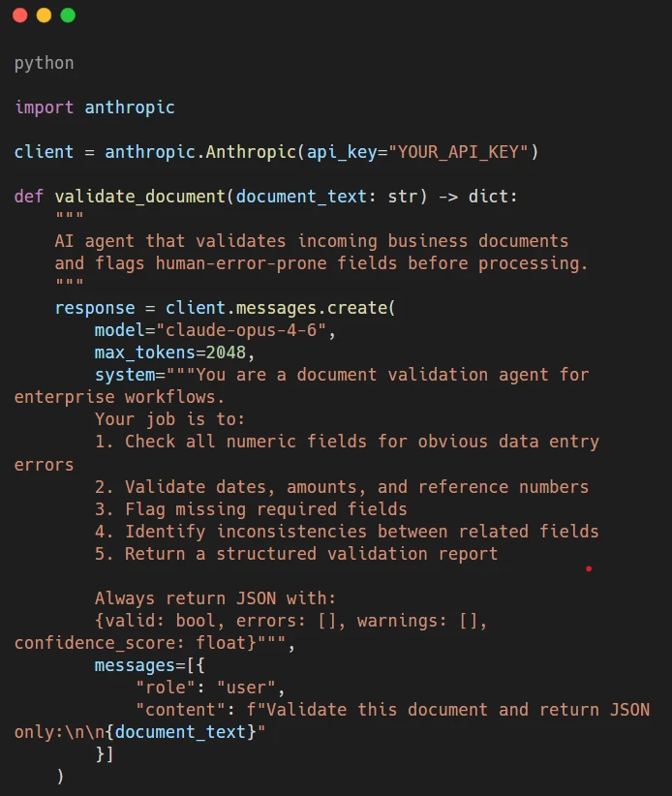Click the 'python' language label
This screenshot has width=672, height=796.
point(44,63)
